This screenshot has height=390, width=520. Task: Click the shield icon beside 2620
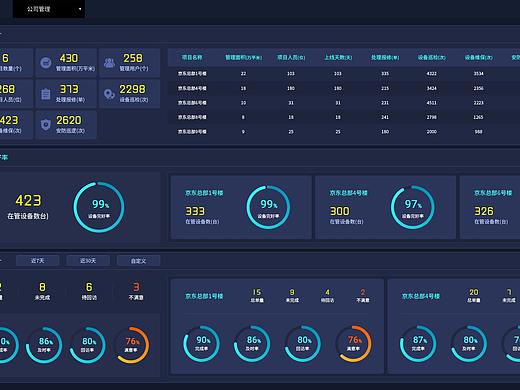click(46, 125)
